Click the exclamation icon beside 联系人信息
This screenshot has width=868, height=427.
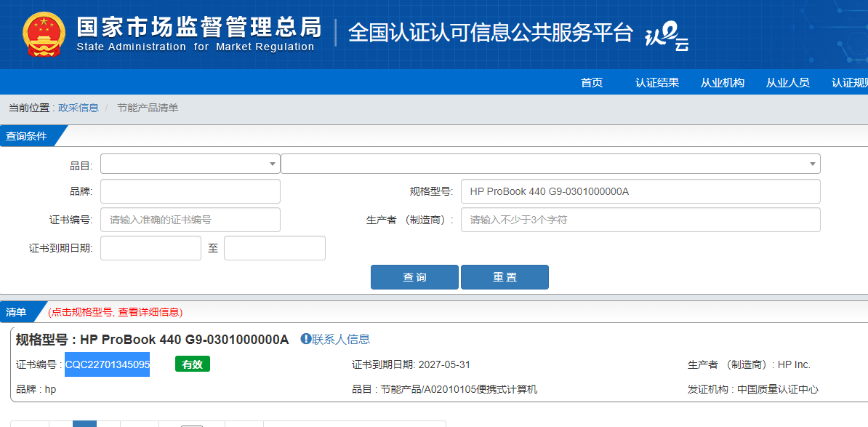[305, 339]
